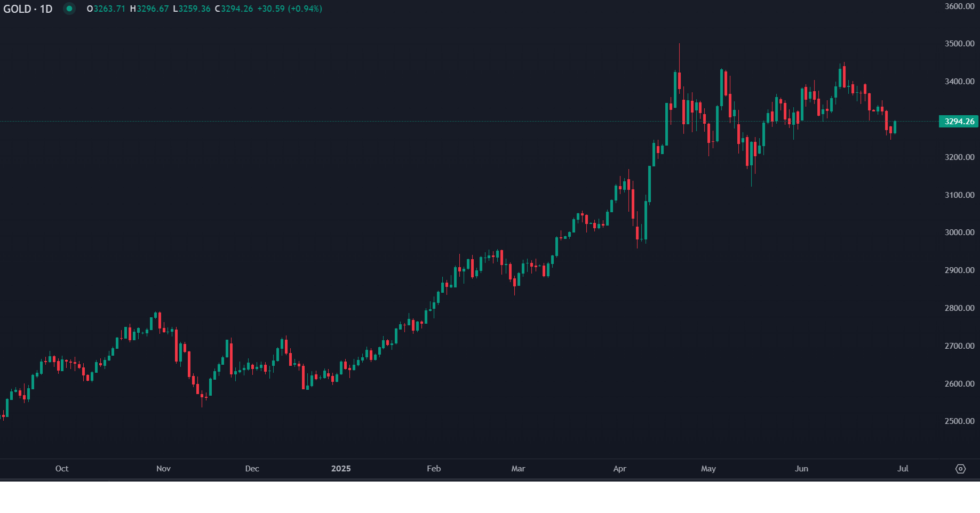
Task: Select the Jul label on time axis
Action: (x=903, y=469)
